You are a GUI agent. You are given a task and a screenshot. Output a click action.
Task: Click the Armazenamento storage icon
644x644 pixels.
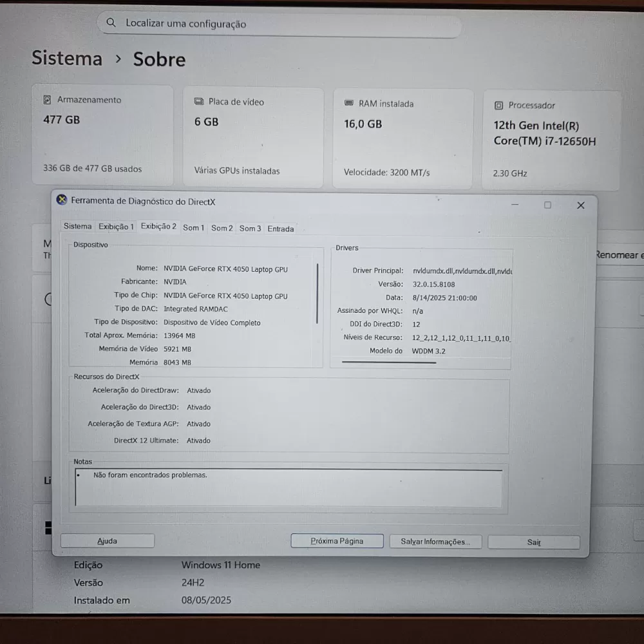point(47,100)
